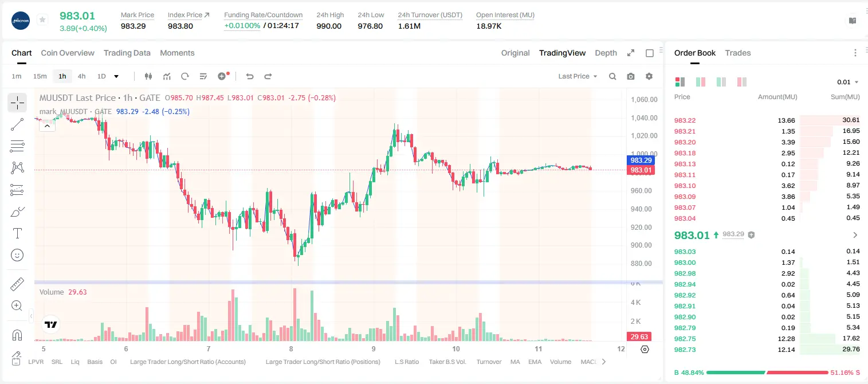Activate the magnet snapping mode
Image resolution: width=868 pixels, height=384 pixels.
17,335
